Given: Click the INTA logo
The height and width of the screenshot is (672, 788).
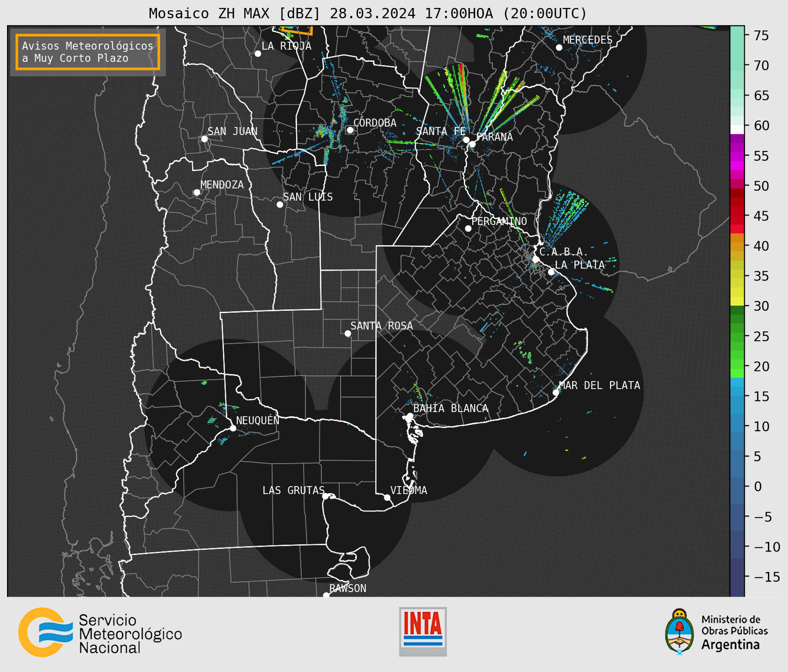Looking at the screenshot, I should 423,631.
